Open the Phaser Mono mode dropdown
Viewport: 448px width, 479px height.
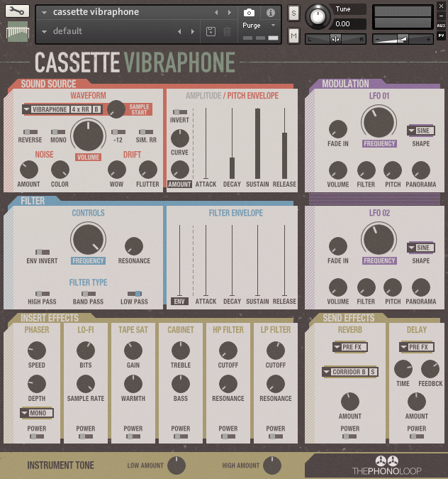(x=37, y=413)
